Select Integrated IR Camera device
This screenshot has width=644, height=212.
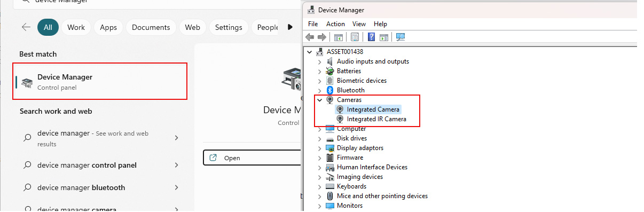[x=376, y=119]
